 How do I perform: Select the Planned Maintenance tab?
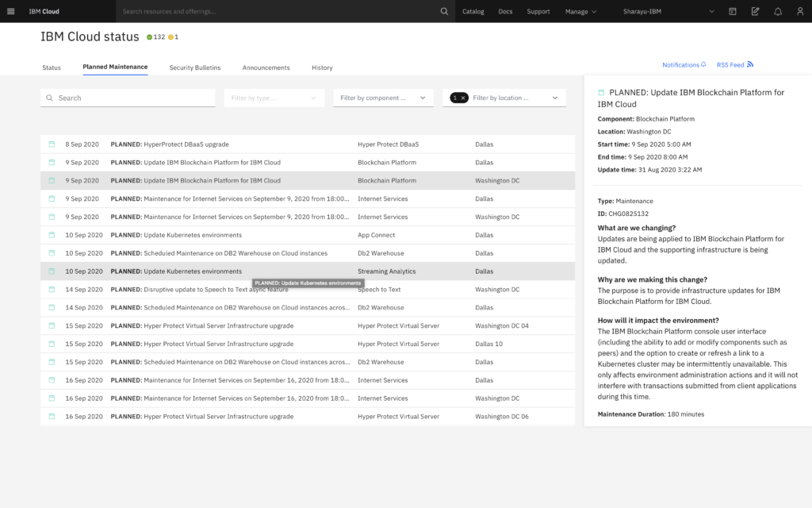tap(115, 67)
